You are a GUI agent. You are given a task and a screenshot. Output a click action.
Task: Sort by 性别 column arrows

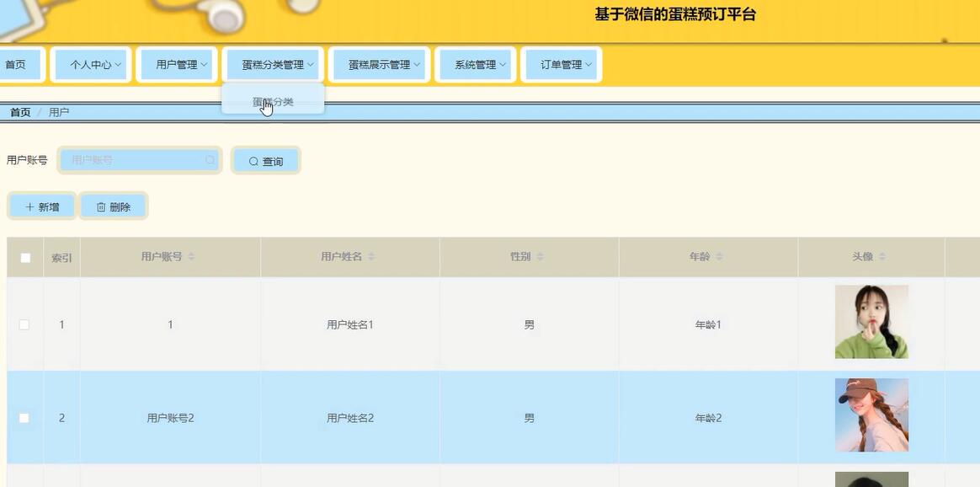pyautogui.click(x=540, y=257)
